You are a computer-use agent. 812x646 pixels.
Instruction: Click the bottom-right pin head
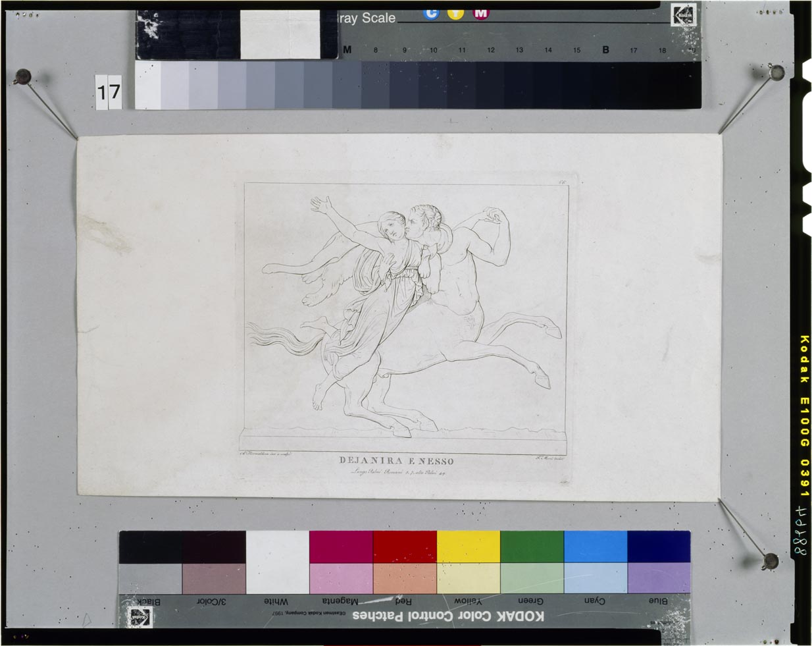coord(771,561)
